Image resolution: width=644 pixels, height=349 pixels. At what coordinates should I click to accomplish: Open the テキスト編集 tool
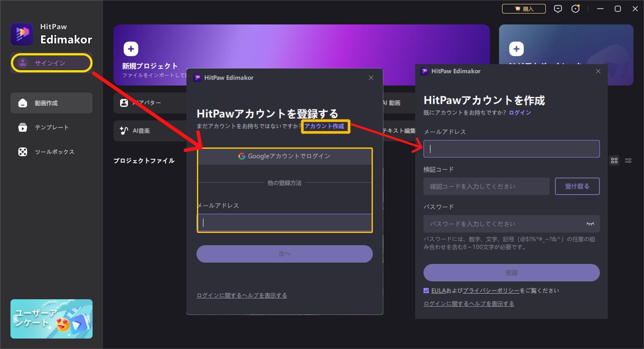coord(398,130)
